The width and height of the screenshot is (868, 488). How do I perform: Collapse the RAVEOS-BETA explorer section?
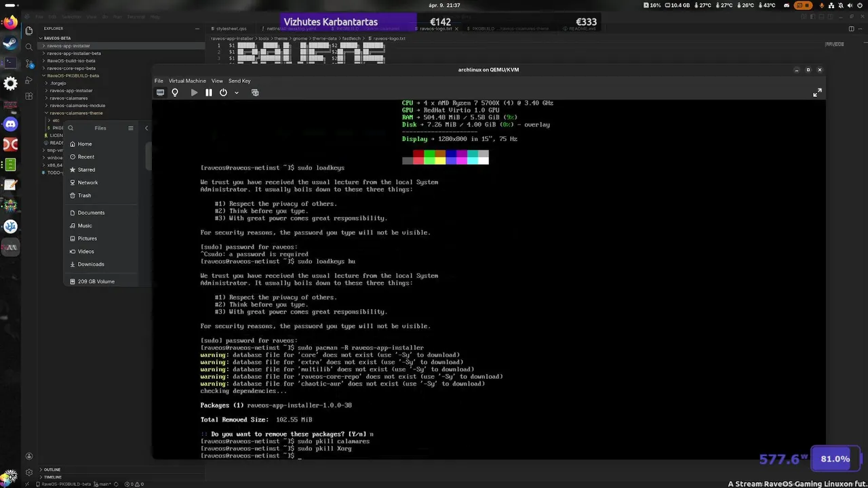pos(121,39)
